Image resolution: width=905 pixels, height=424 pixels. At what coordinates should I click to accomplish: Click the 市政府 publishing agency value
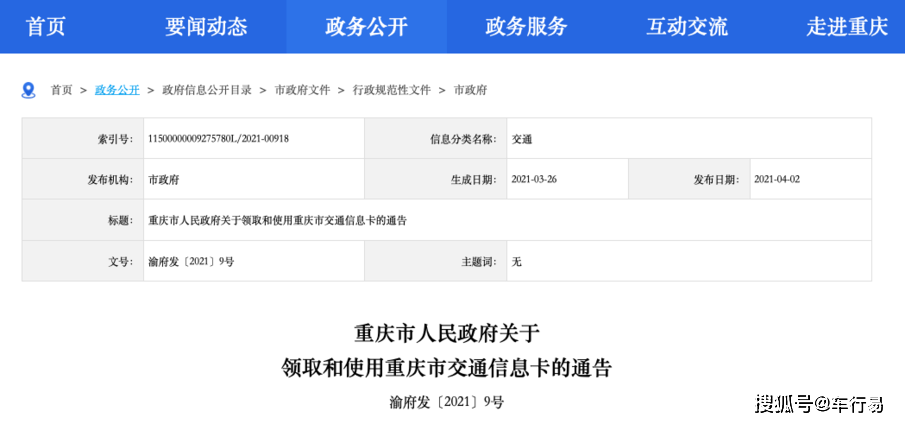click(164, 179)
